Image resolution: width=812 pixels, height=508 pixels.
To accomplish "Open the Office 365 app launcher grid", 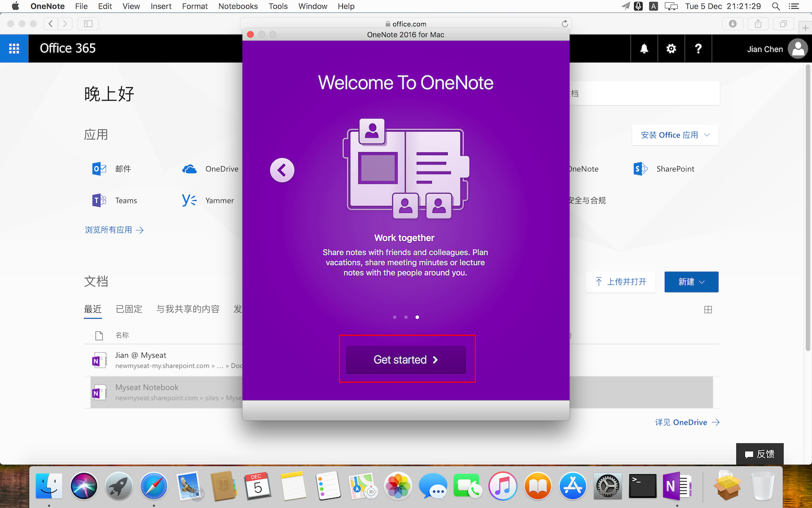I will (x=14, y=49).
